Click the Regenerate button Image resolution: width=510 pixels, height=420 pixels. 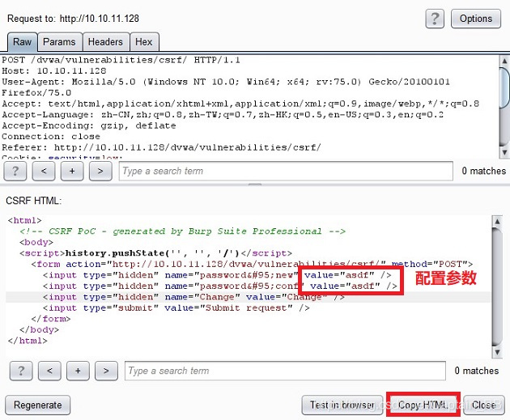(38, 405)
